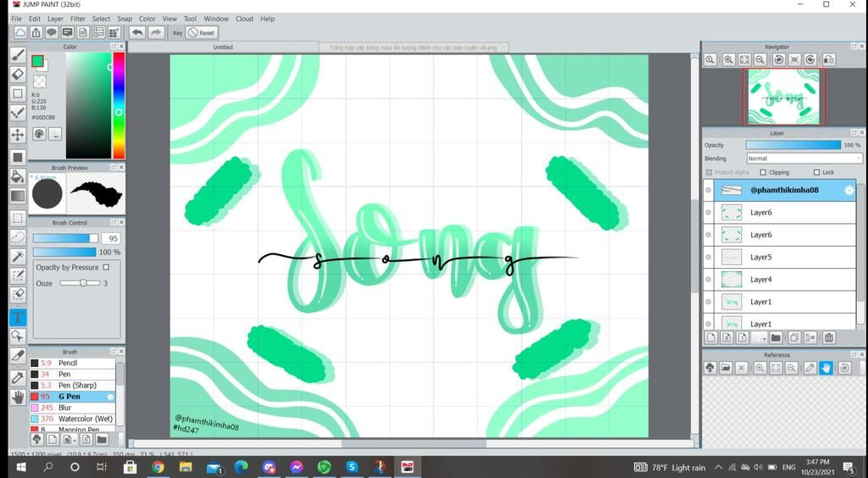Toggle visibility of Layer5

click(709, 258)
